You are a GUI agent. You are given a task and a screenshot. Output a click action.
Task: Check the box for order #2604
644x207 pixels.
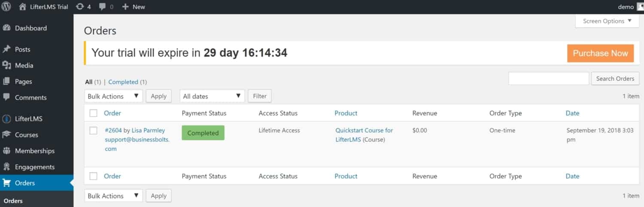tap(93, 131)
